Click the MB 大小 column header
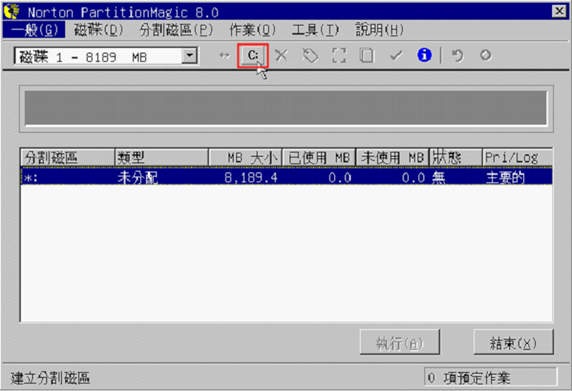Screen dimensions: 572x391 pos(246,158)
